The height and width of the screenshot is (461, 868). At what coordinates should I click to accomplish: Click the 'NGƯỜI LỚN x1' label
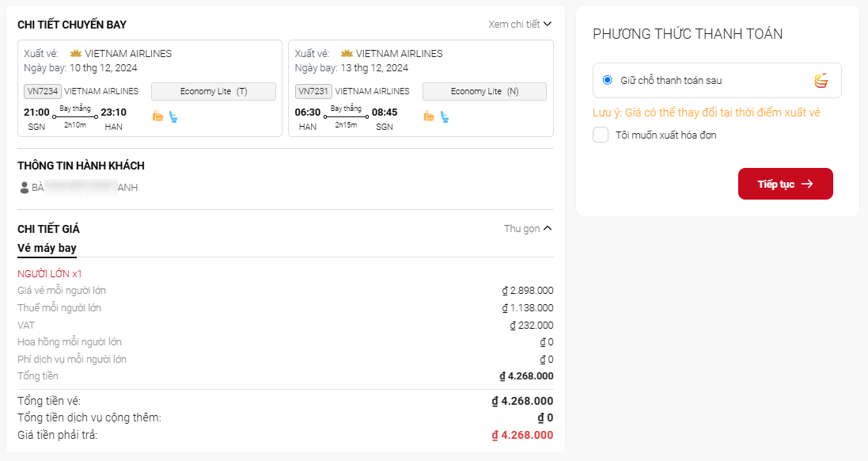[50, 274]
